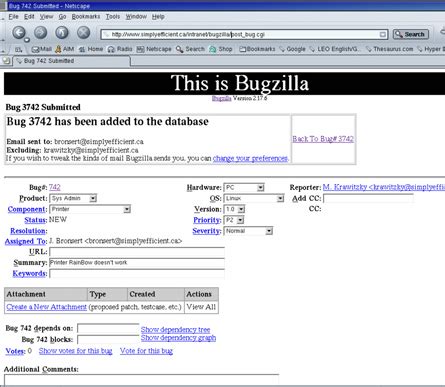Screen dimensions: 445x387
Task: Open the LEO English bookmark
Action: [334, 49]
